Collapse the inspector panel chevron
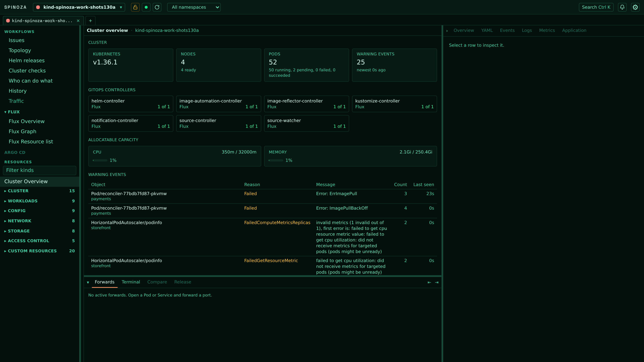Viewport: 644px width, 362px height. tap(447, 31)
